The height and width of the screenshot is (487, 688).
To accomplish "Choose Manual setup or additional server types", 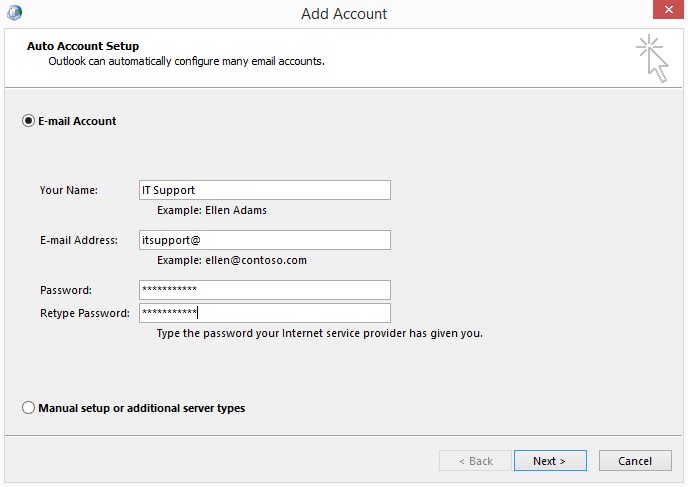I will [x=29, y=408].
